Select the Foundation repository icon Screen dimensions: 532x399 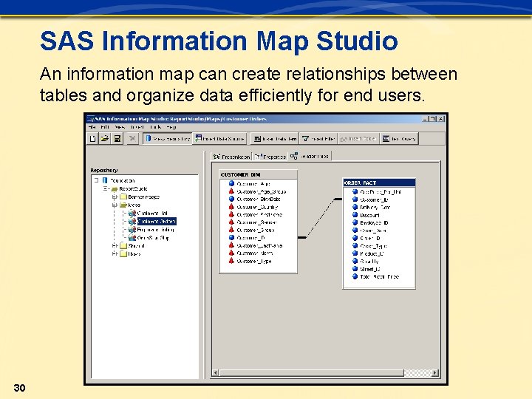[x=105, y=180]
